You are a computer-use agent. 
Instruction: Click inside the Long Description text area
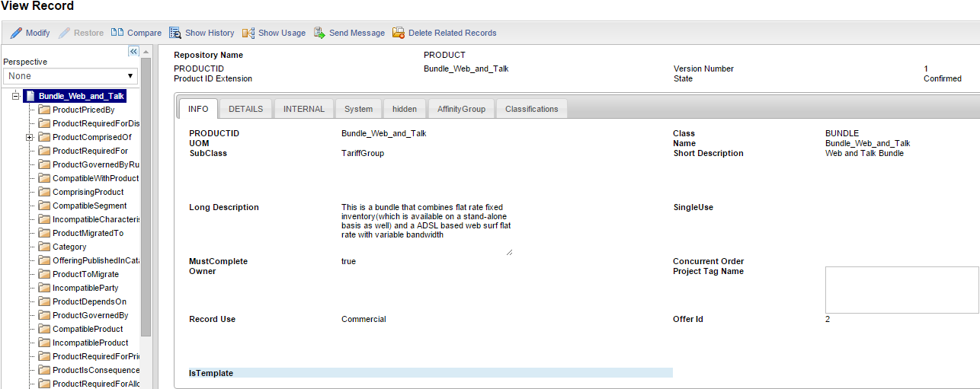pyautogui.click(x=427, y=228)
